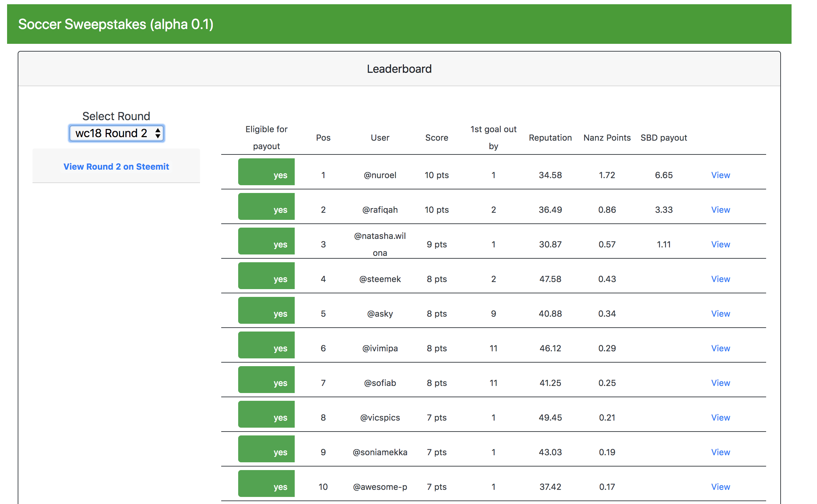Viewport: 817px width, 504px height.
Task: Open View link for @sofiab
Action: point(720,383)
